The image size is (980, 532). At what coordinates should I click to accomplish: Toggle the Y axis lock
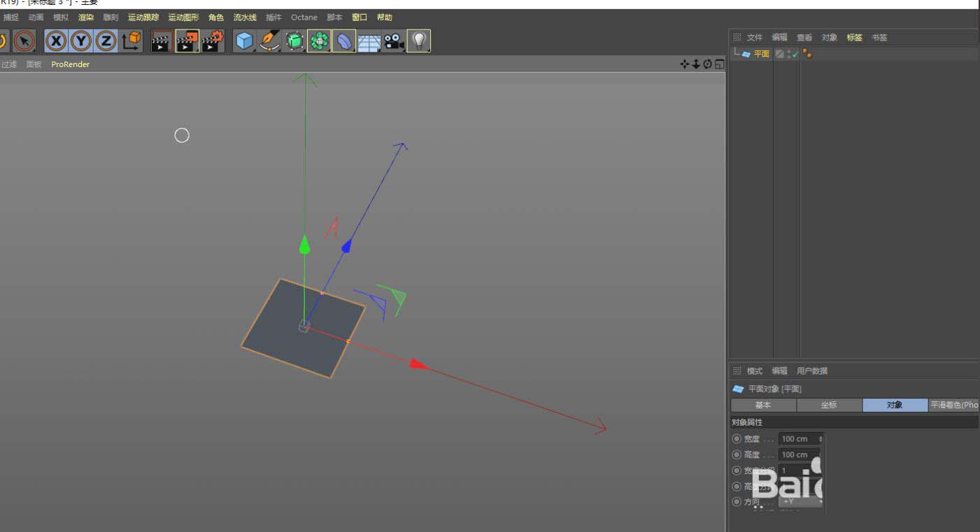(x=81, y=41)
